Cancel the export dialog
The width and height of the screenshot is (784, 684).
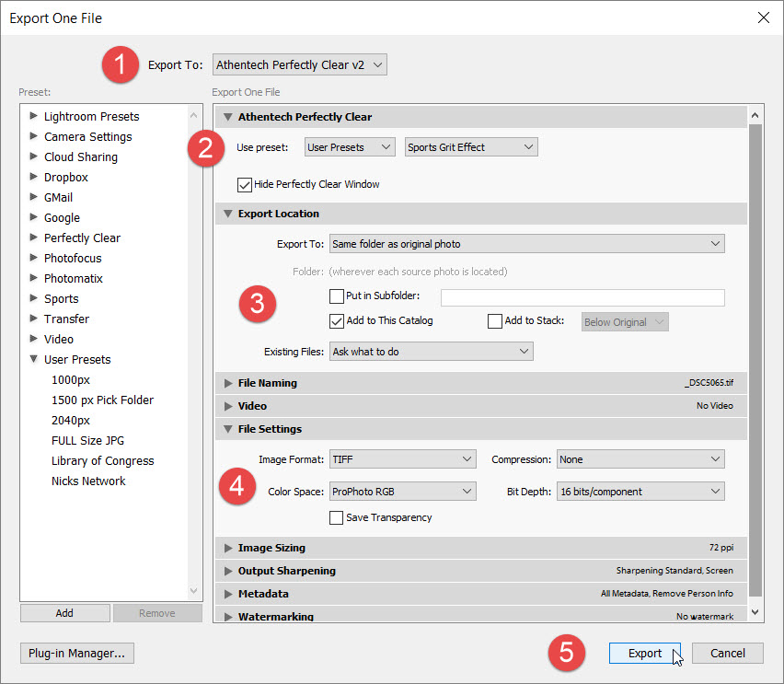728,654
